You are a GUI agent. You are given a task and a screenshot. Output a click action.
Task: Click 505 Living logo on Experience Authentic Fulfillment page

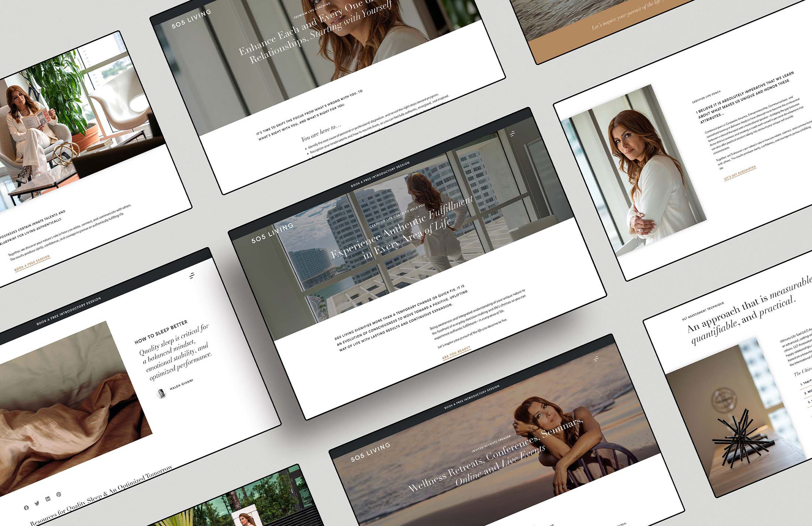[272, 233]
